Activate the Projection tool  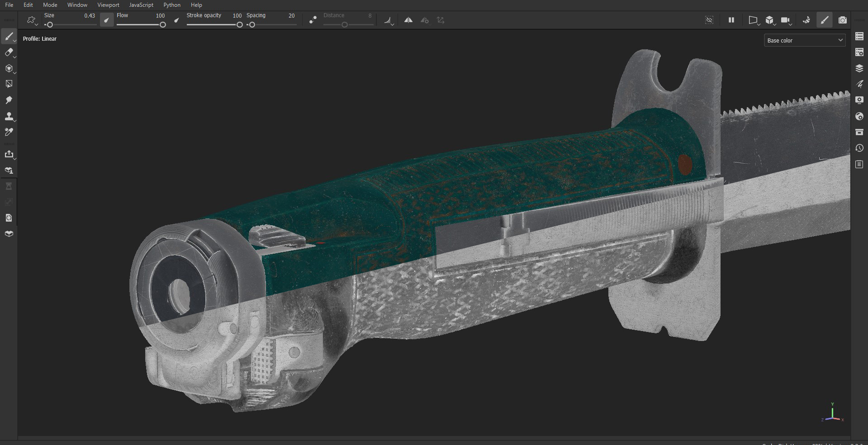tap(9, 68)
